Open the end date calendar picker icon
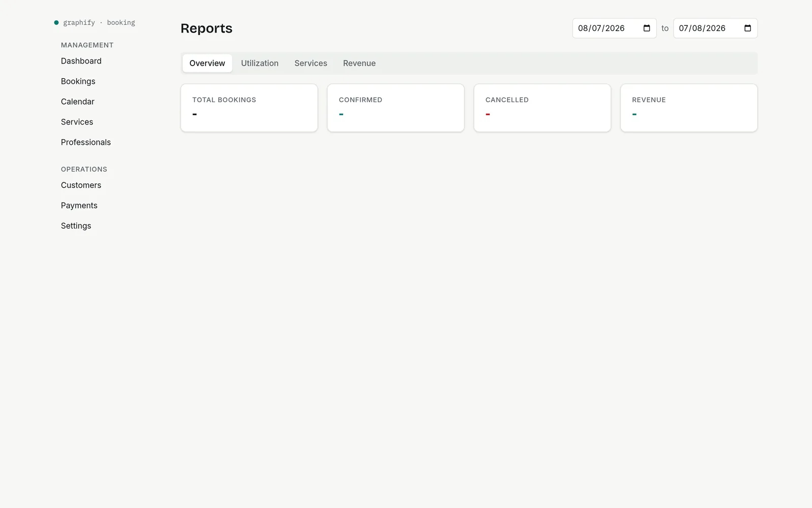 [748, 28]
